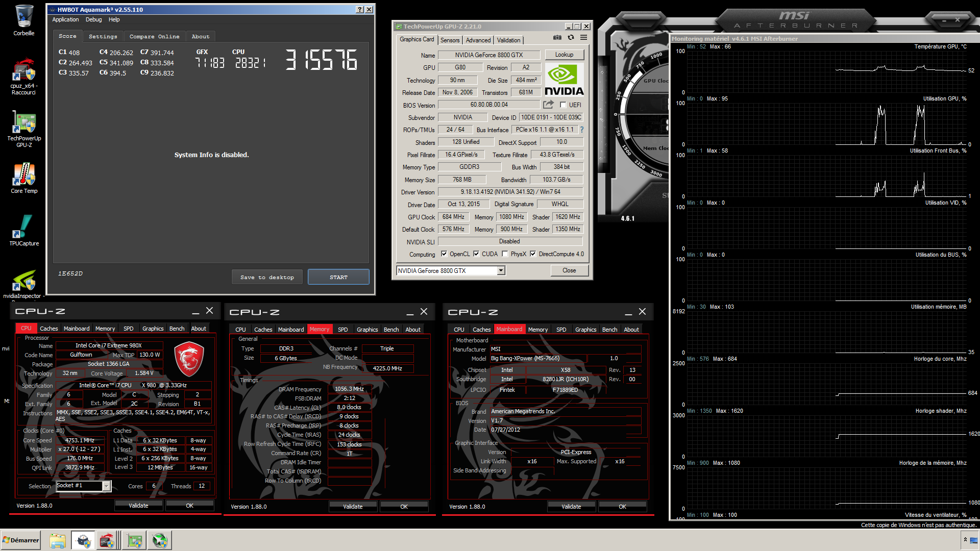Screen dimensions: 980x551
Task: Click the Lookup button in GPU-Z
Action: click(564, 55)
